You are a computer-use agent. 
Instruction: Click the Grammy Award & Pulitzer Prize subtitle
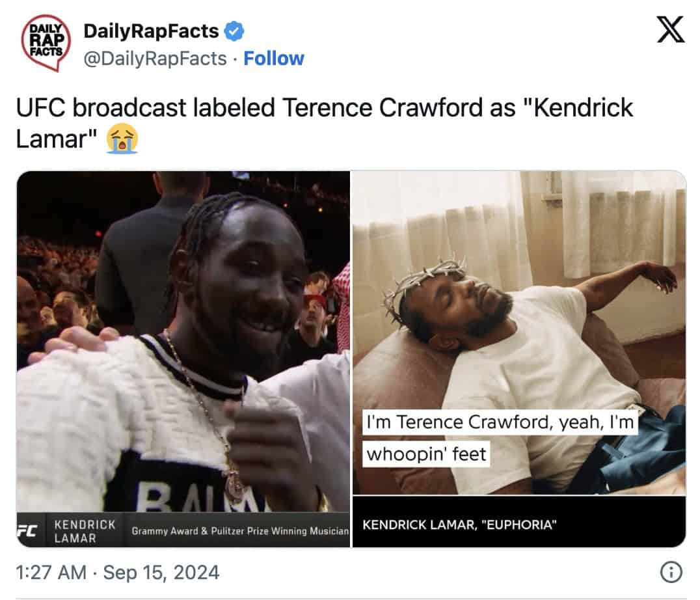(x=240, y=531)
